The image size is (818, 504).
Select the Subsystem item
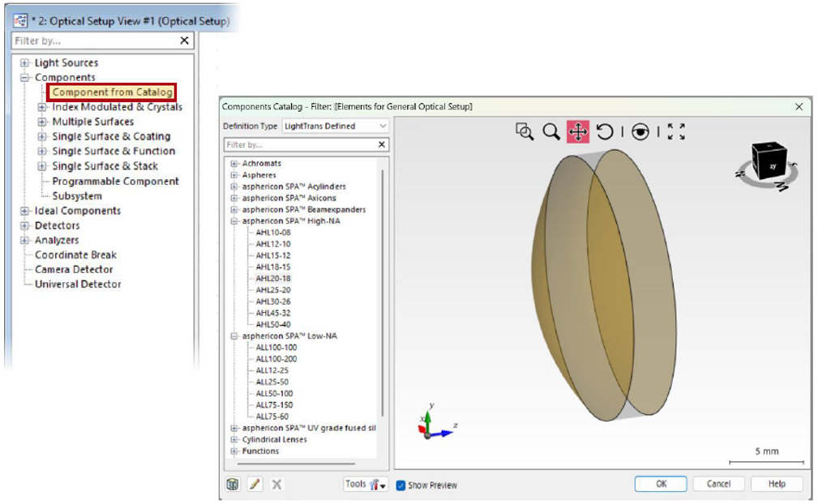tap(77, 196)
